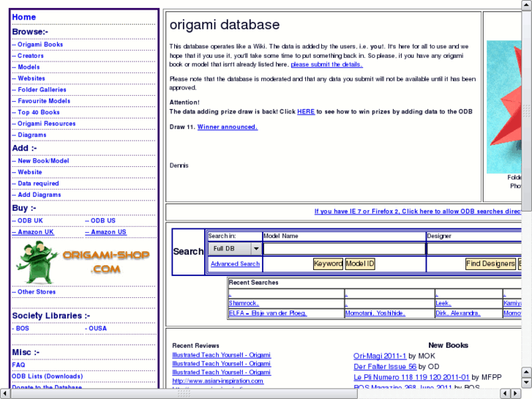Click the horizontal scrollbar thumb
The height and width of the screenshot is (399, 532).
pyautogui.click(x=184, y=394)
